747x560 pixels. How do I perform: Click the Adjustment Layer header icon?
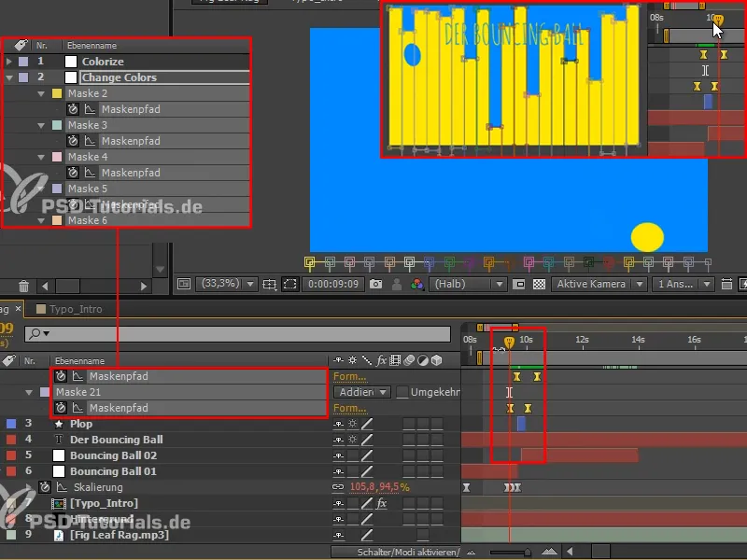[x=423, y=360]
